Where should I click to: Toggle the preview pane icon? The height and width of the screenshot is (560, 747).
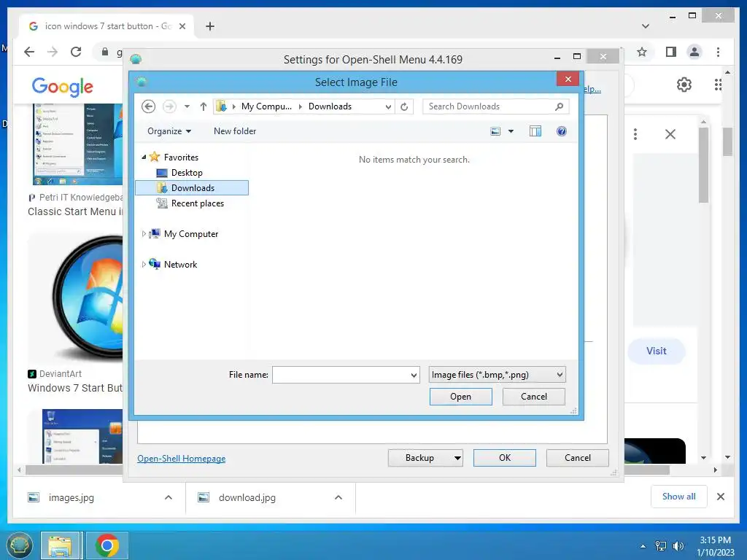pos(535,131)
